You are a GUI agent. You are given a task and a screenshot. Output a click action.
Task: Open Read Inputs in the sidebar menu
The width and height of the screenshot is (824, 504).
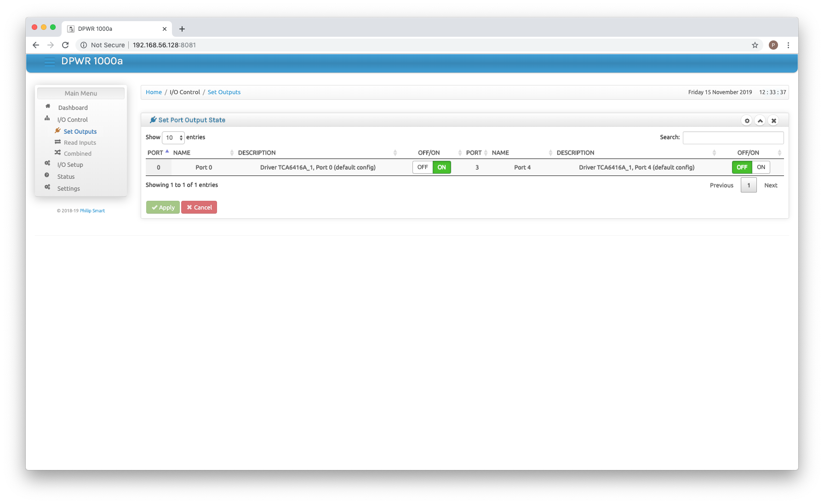click(x=80, y=142)
